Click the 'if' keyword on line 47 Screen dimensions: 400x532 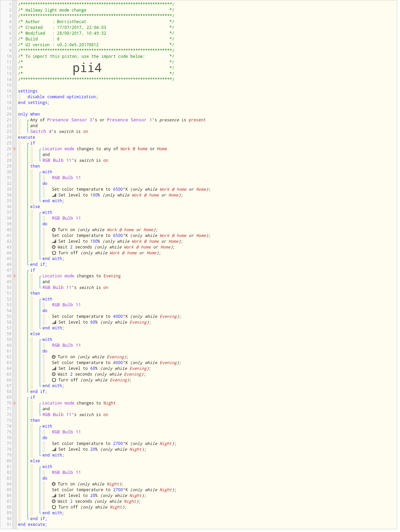(x=33, y=270)
